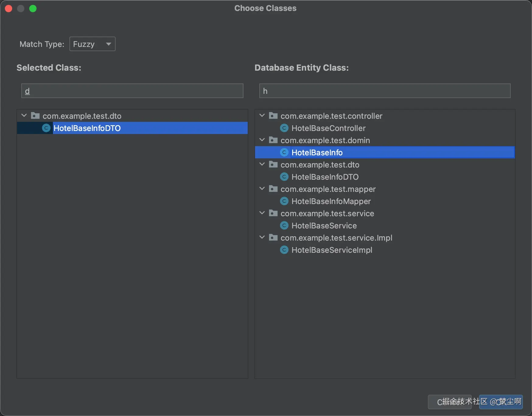This screenshot has width=532, height=416.
Task: Click the com.example.test.service.Impl folder icon
Action: click(x=273, y=238)
